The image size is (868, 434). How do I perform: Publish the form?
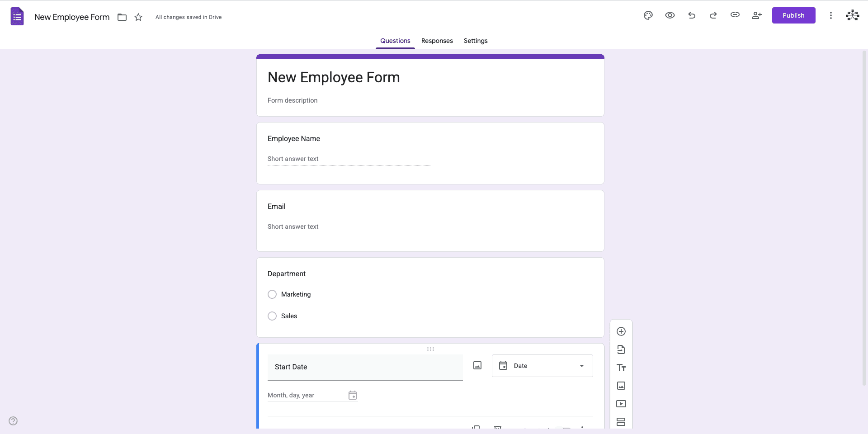click(x=793, y=15)
